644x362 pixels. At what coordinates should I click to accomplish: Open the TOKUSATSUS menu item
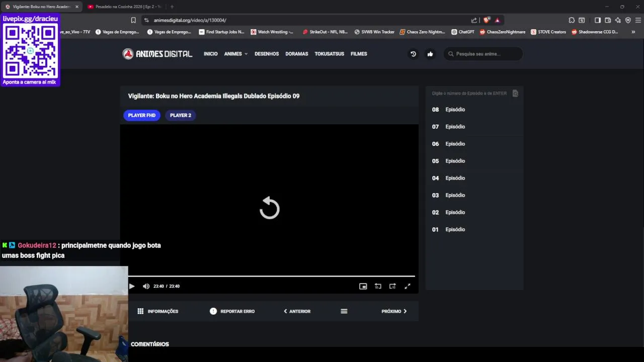(x=330, y=54)
